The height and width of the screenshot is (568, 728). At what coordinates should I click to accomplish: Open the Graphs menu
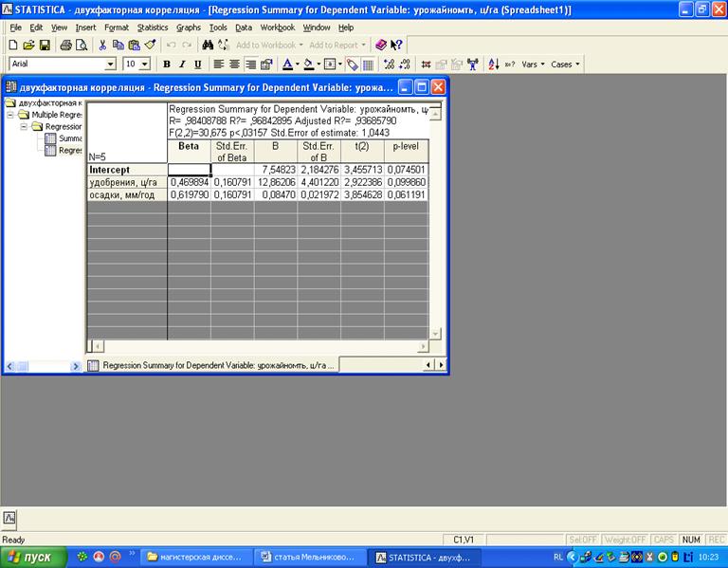tap(188, 27)
